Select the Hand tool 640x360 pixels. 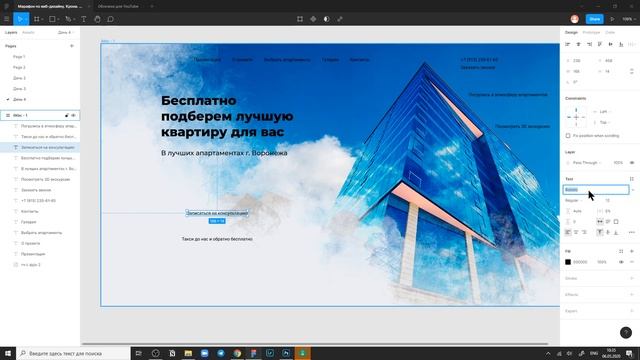tap(97, 19)
